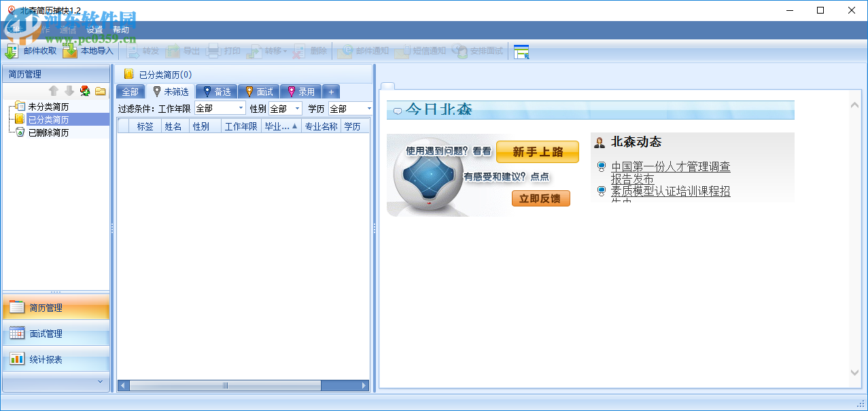Click the 邮件通知 email notify icon

point(345,51)
